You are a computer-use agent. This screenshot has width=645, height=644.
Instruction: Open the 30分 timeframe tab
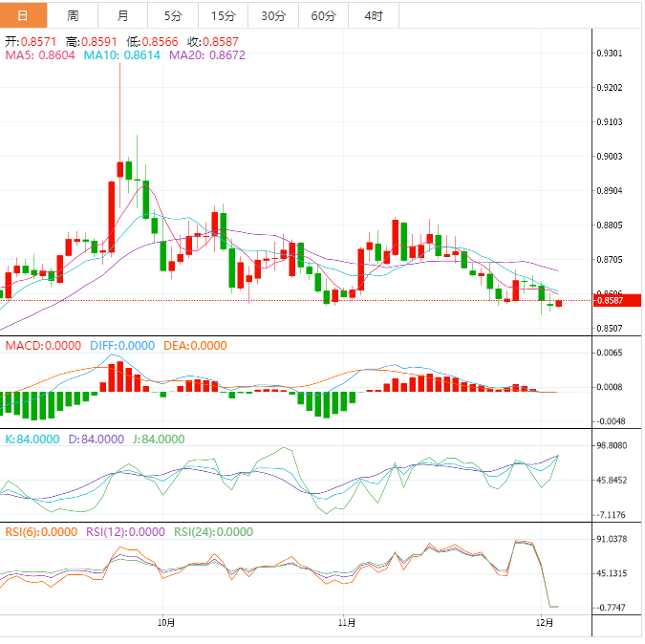tap(273, 15)
